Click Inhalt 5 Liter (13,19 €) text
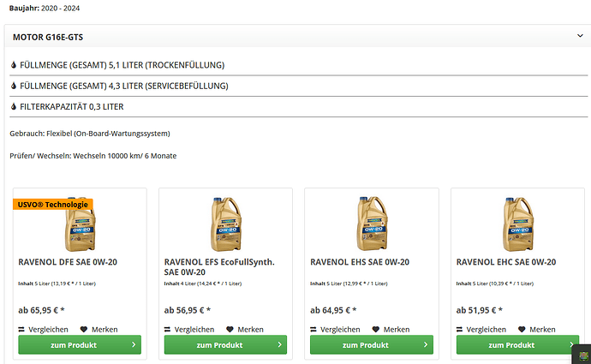The image size is (591, 364). point(57,283)
